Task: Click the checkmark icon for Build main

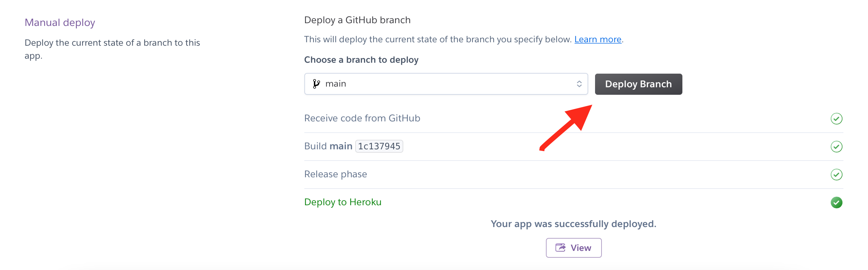Action: (836, 147)
